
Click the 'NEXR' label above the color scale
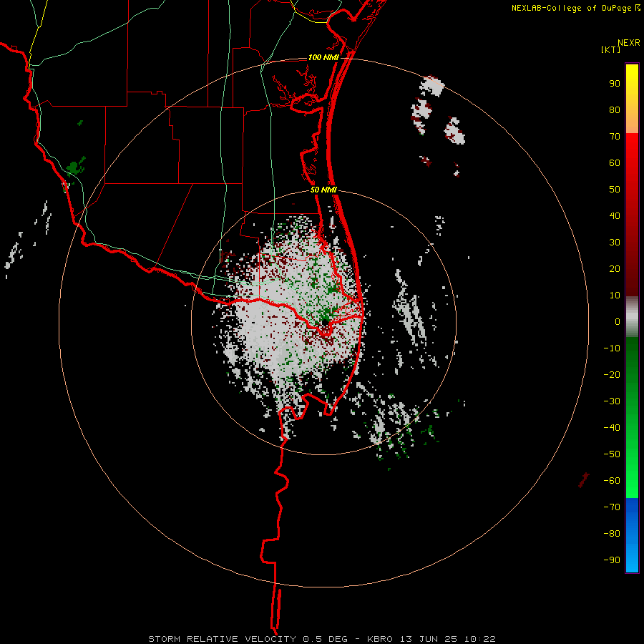coord(629,43)
